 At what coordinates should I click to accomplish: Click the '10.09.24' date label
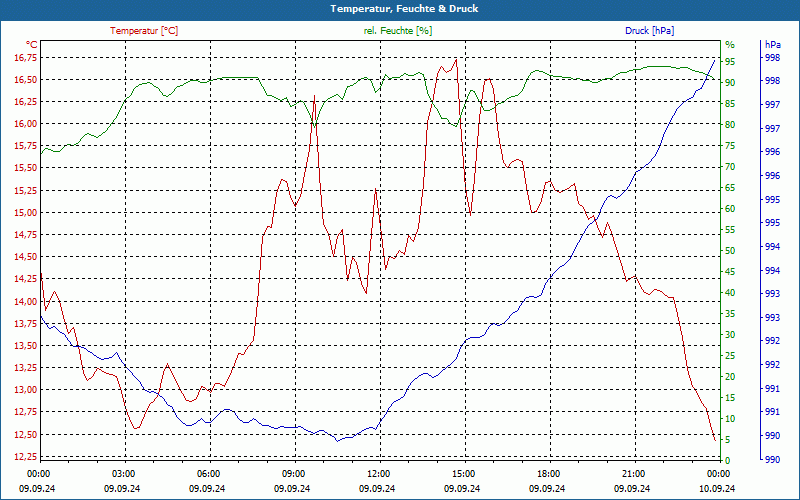point(717,488)
